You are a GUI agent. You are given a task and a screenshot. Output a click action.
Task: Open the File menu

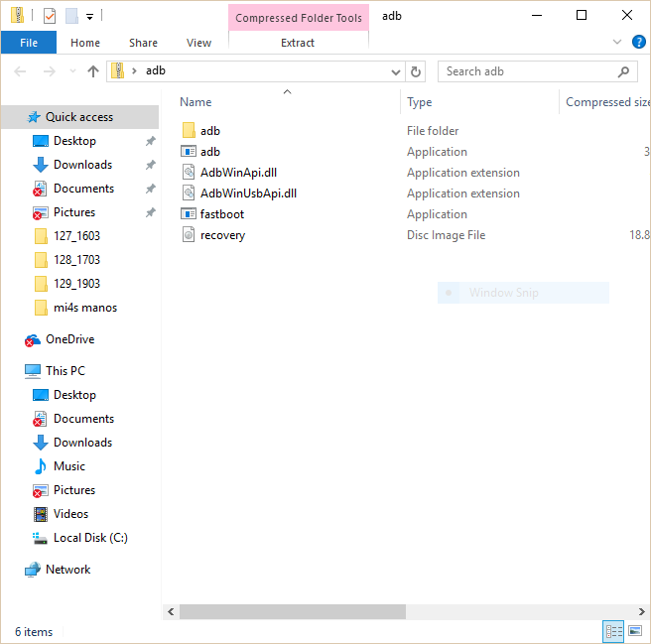(x=29, y=43)
